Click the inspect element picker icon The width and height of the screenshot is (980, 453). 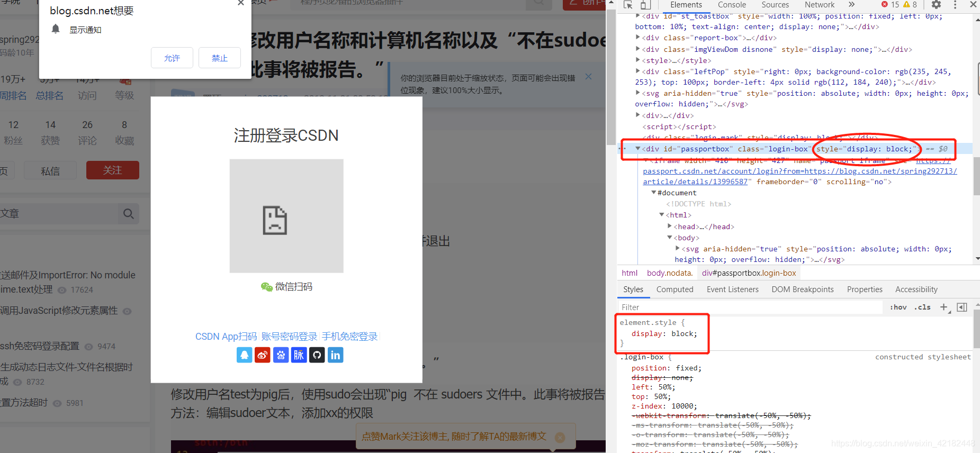click(628, 5)
